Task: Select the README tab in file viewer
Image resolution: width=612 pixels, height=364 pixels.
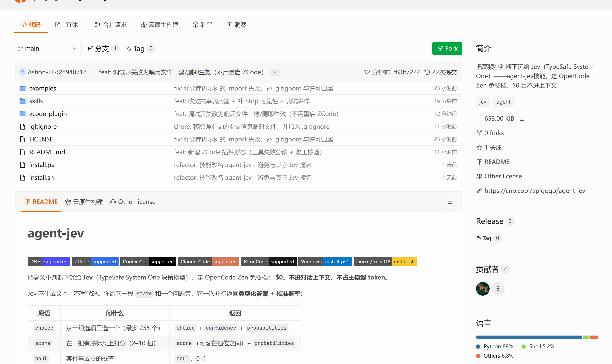Action: [x=41, y=202]
